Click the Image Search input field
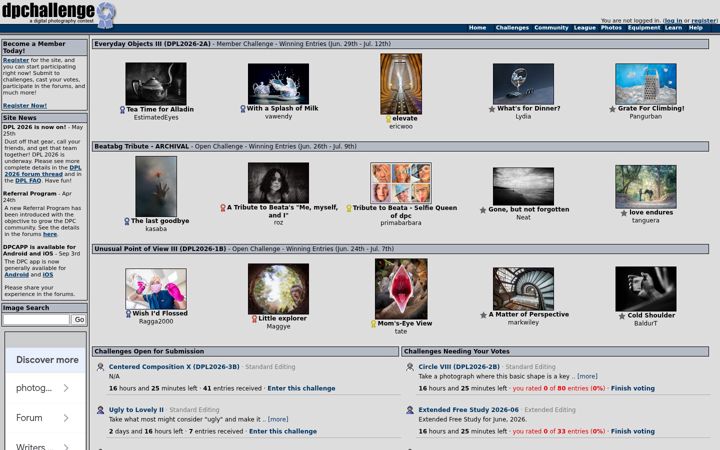Image resolution: width=720 pixels, height=450 pixels. pyautogui.click(x=36, y=320)
